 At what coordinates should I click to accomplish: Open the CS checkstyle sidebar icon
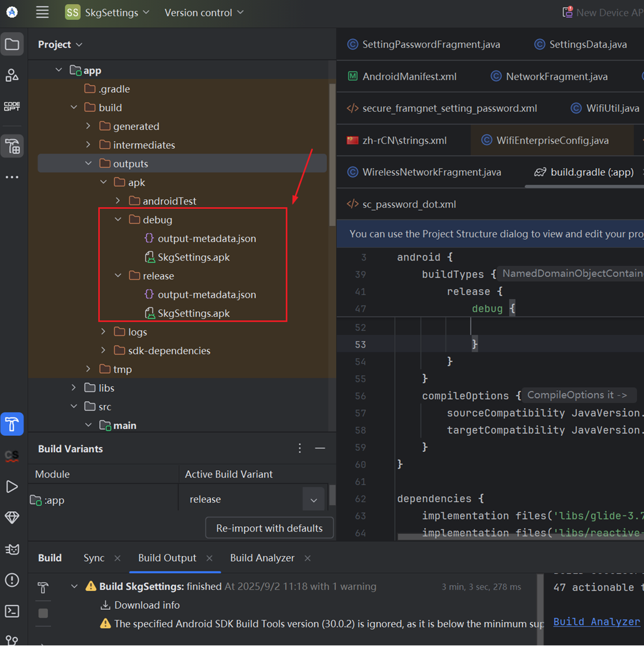[x=12, y=456]
